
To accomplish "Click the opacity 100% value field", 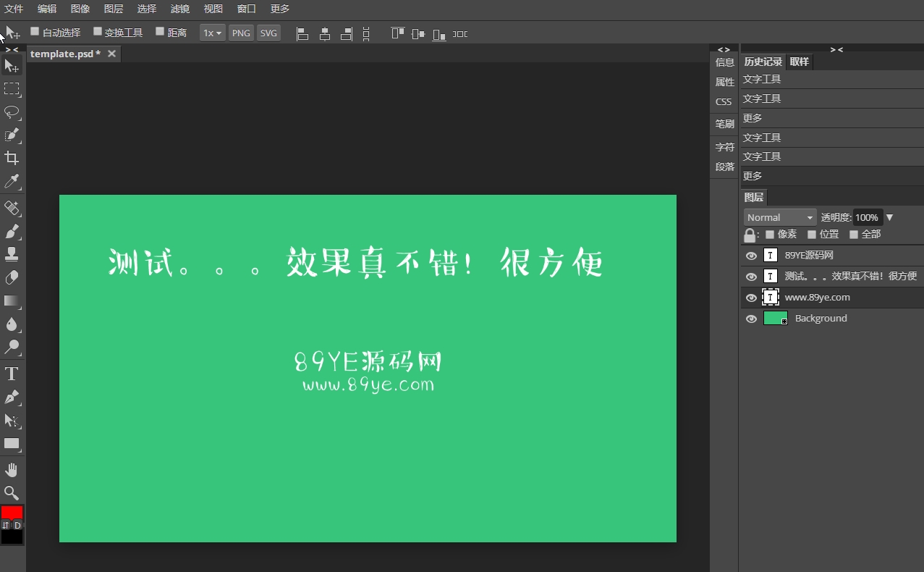I will click(x=867, y=217).
